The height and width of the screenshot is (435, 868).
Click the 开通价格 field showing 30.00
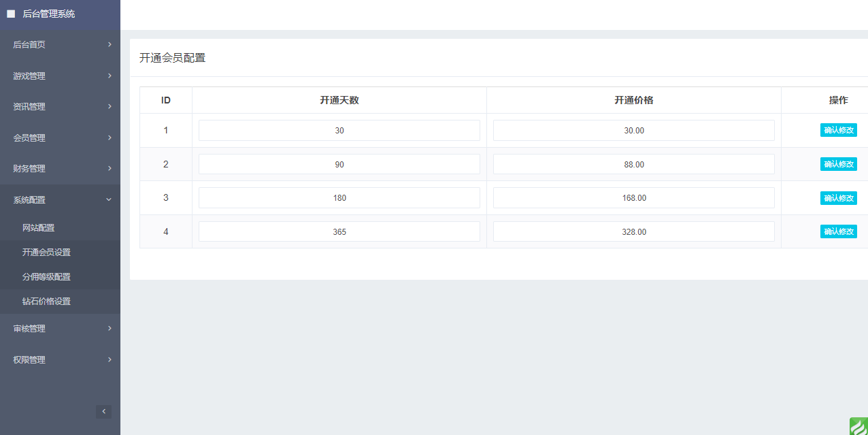coord(633,131)
